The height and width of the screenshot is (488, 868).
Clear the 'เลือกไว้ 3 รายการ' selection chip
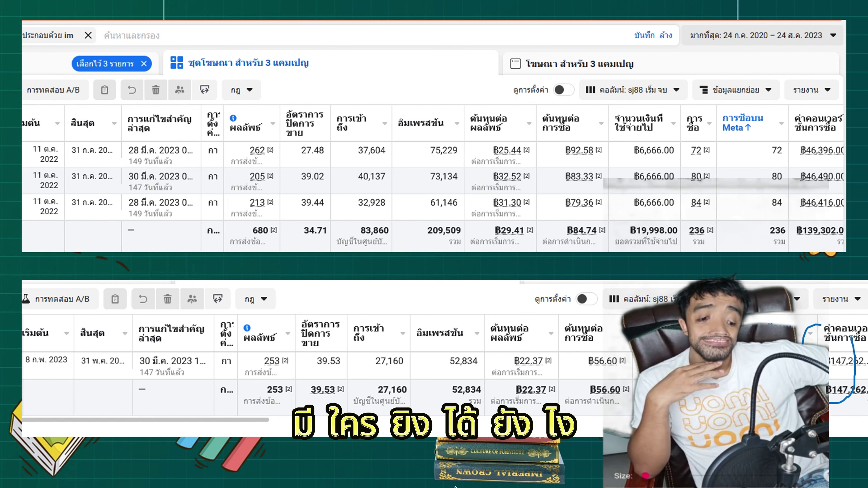coord(144,64)
